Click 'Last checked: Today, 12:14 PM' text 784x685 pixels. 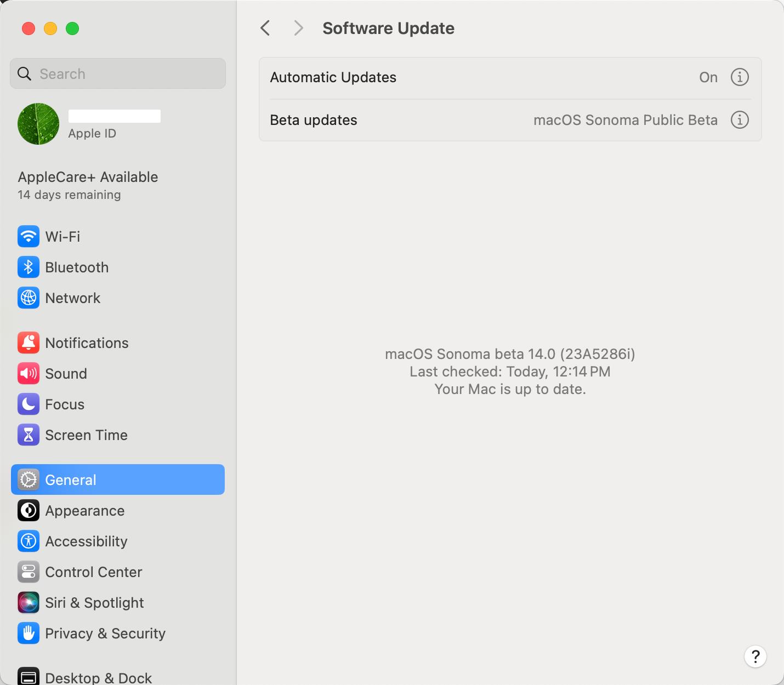coord(510,372)
